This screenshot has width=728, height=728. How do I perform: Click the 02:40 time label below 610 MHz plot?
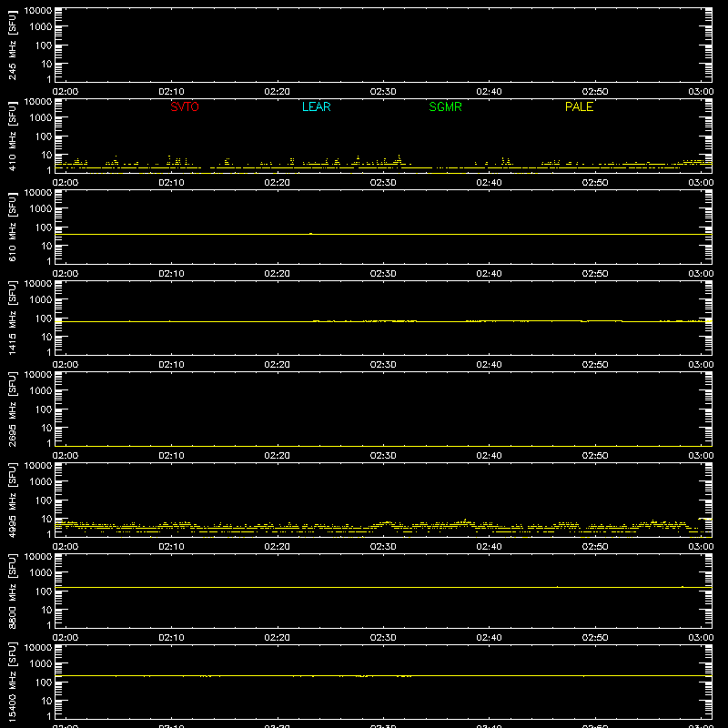pyautogui.click(x=489, y=274)
